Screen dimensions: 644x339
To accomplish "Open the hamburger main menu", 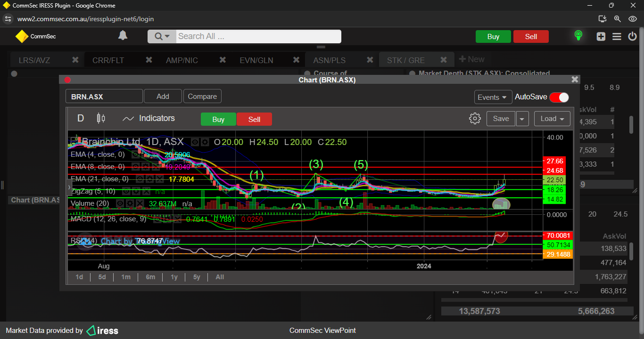I will tap(617, 37).
